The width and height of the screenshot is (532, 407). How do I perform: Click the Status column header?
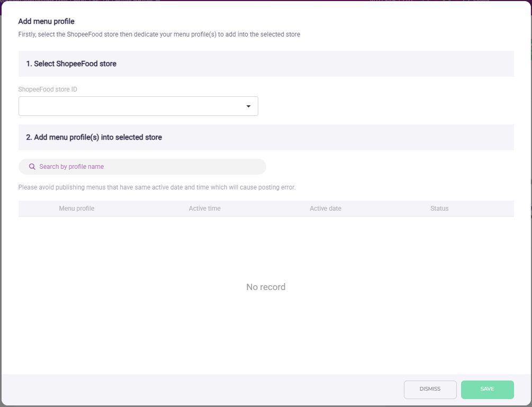(439, 209)
